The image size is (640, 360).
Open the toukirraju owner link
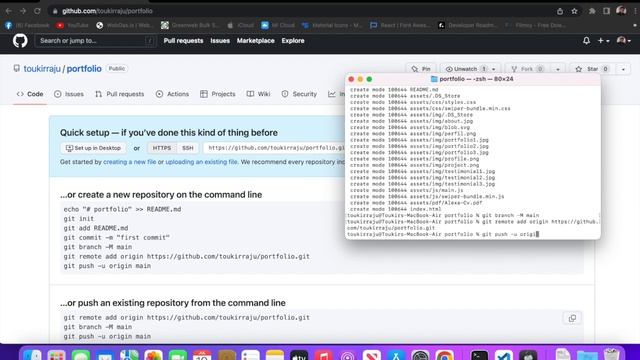(42, 69)
